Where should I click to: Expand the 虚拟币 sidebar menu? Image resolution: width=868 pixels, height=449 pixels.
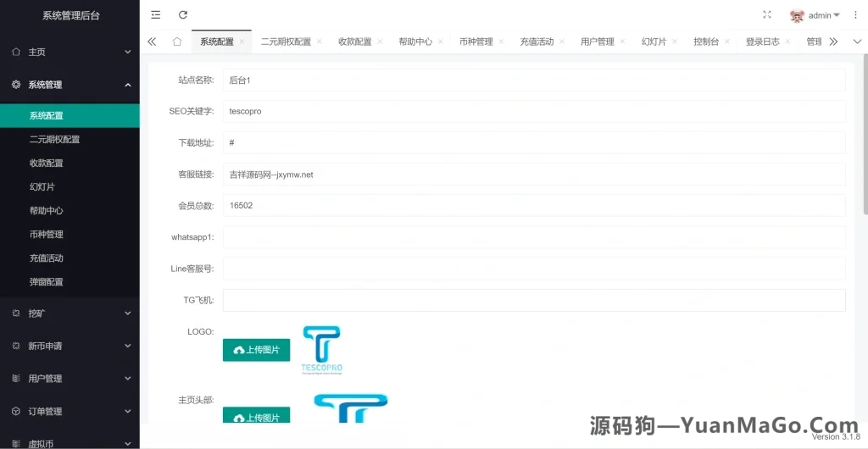click(70, 442)
